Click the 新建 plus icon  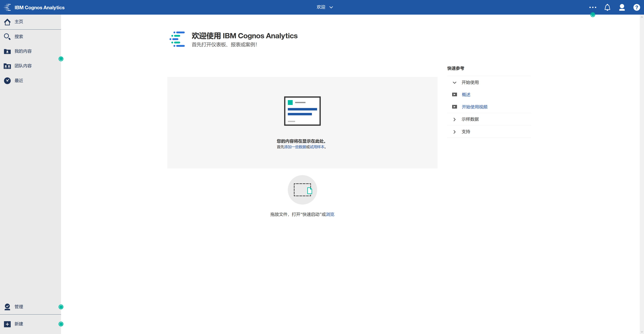7,324
